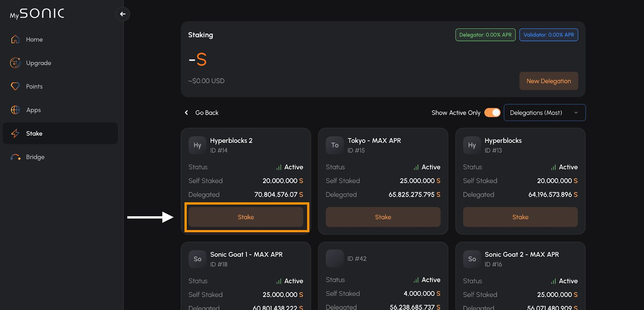The image size is (644, 310).
Task: Click the Upgrade icon in sidebar
Action: (15, 63)
